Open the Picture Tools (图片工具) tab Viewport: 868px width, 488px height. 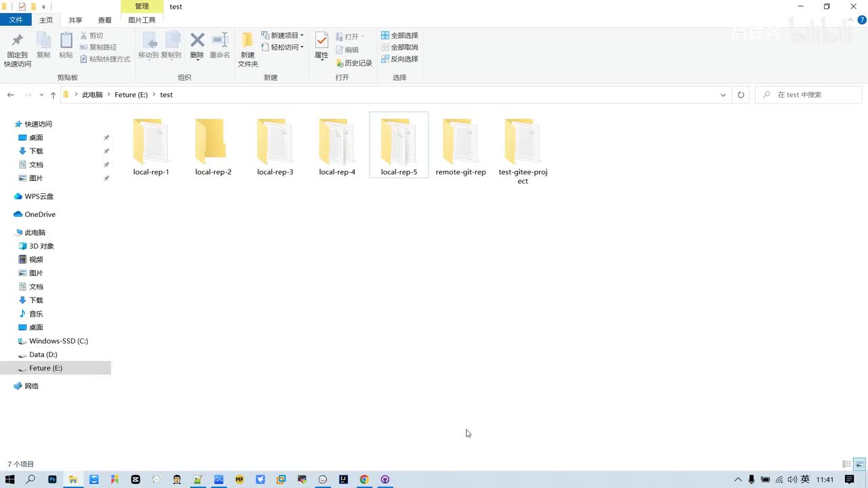pos(142,20)
